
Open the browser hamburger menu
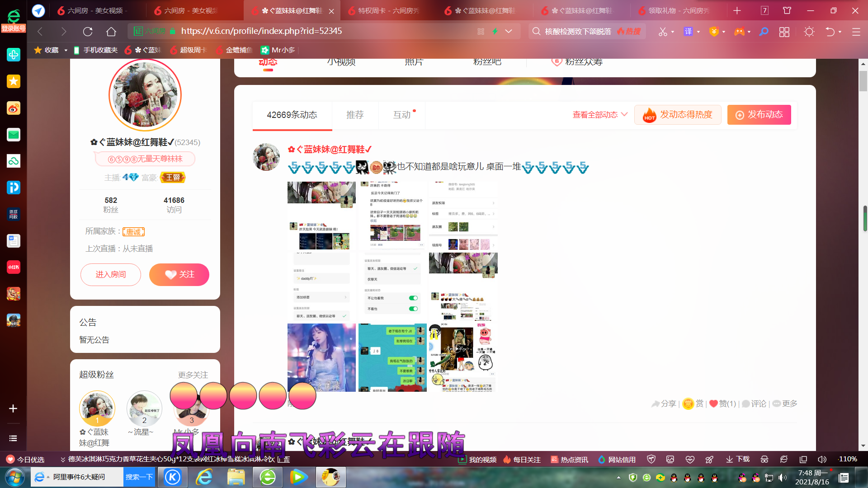pyautogui.click(x=856, y=32)
